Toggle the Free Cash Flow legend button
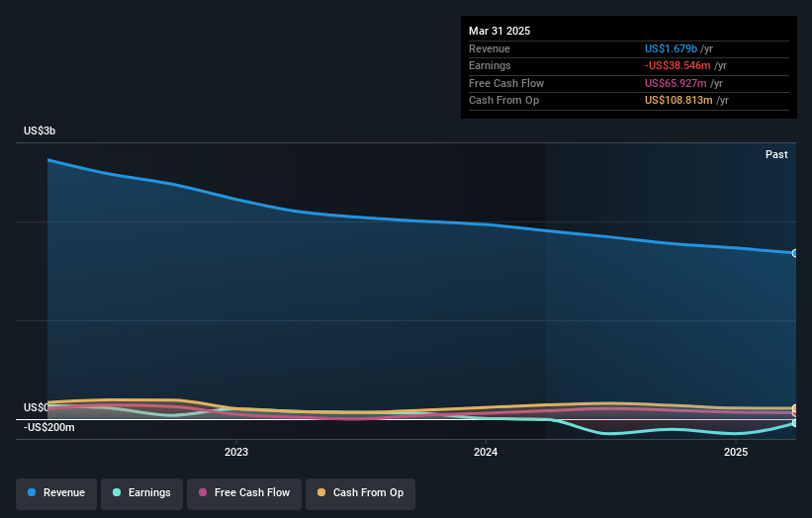 pos(244,493)
